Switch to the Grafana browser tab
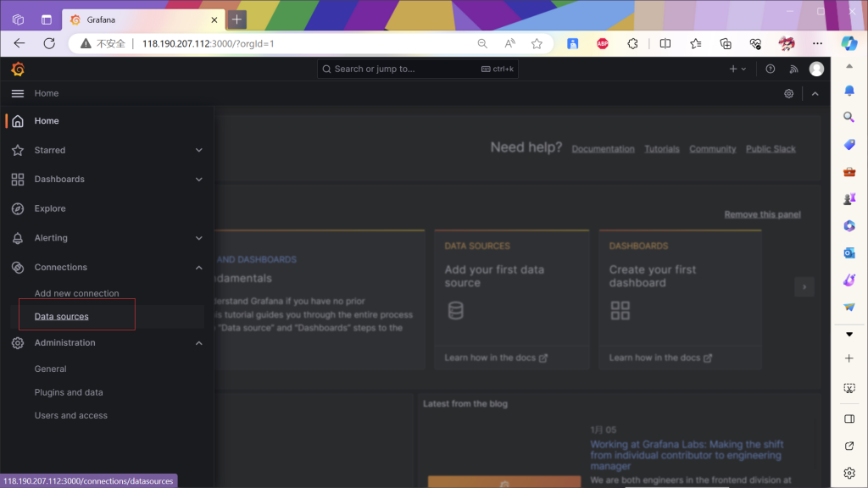Viewport: 868px width, 488px height. tap(143, 20)
